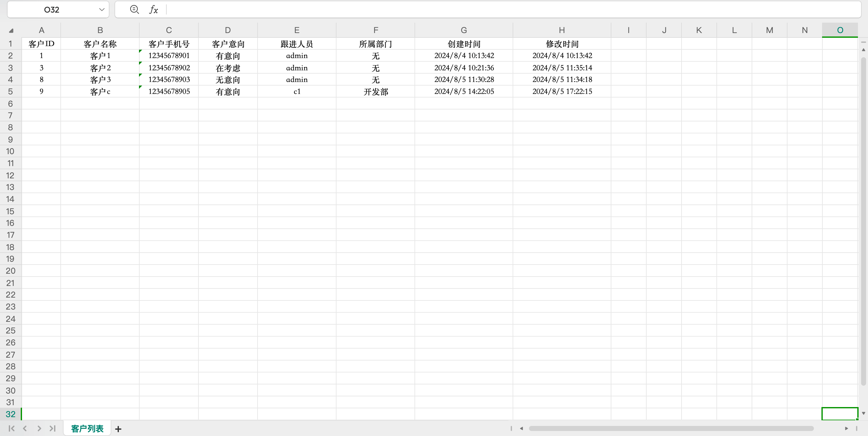
Task: Go to first sheet navigation arrow
Action: pyautogui.click(x=11, y=428)
